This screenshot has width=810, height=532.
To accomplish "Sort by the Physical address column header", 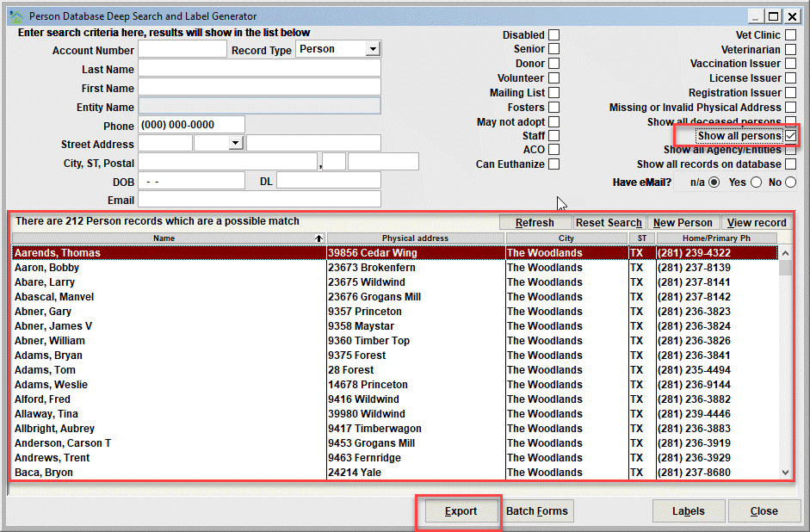I will point(416,238).
